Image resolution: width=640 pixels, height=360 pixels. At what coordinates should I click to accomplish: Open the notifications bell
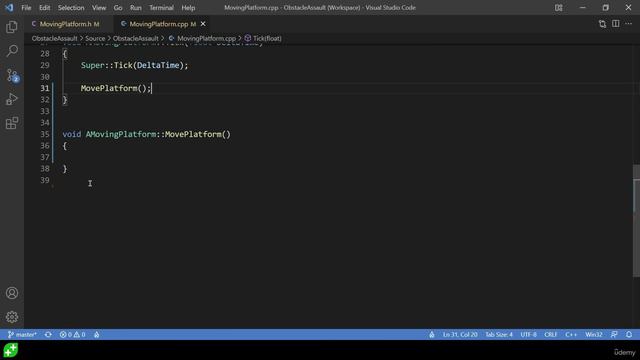point(629,335)
